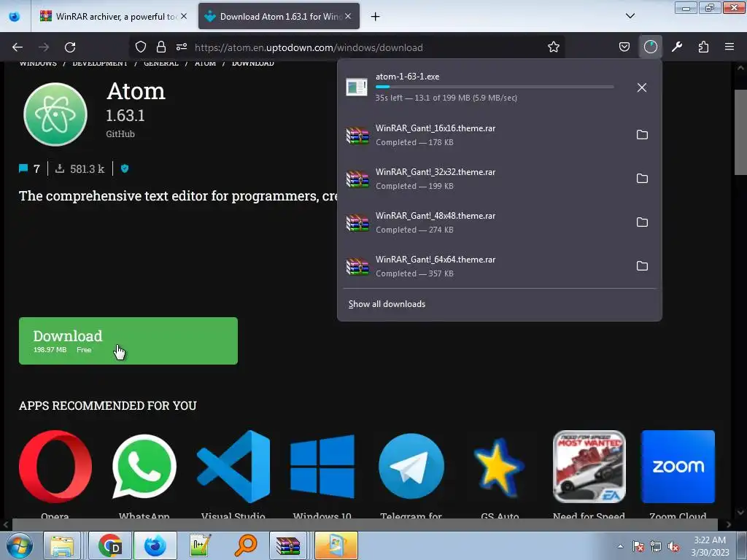Save page to Pocket

624,47
